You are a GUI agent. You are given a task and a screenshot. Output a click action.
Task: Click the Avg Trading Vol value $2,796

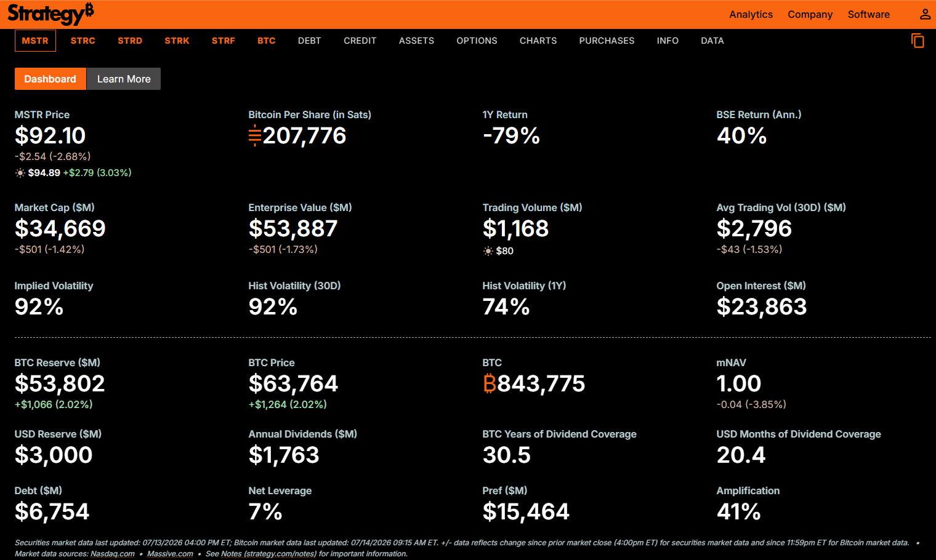coord(754,229)
